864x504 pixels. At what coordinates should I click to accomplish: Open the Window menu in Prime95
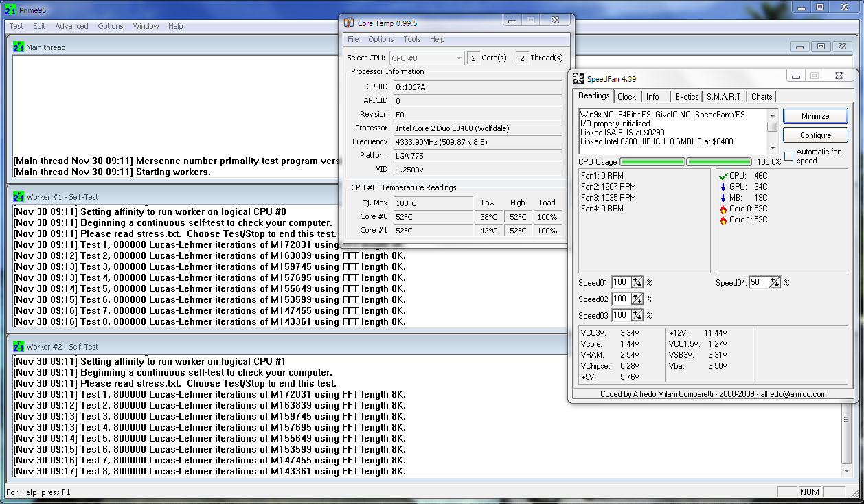pyautogui.click(x=146, y=26)
